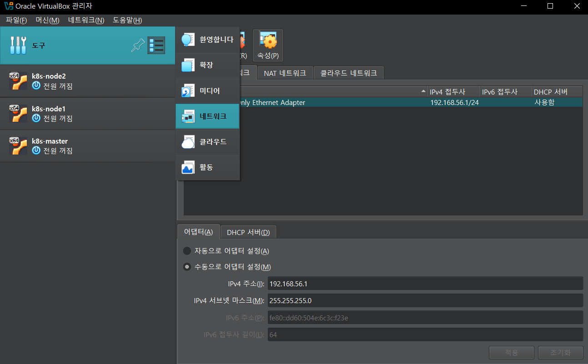Sort by DHCP 서버 column header
The height and width of the screenshot is (364, 588).
click(x=557, y=92)
